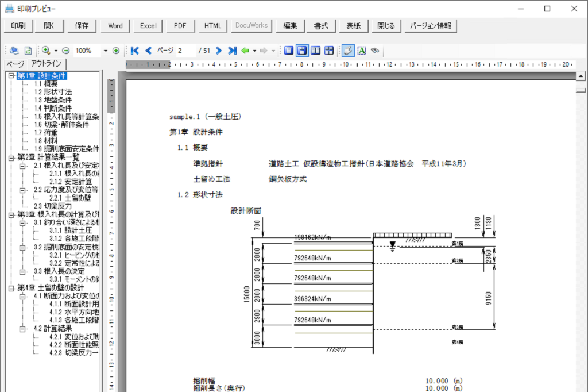Click the binoculars search icon
588x392 pixels.
pos(375,51)
